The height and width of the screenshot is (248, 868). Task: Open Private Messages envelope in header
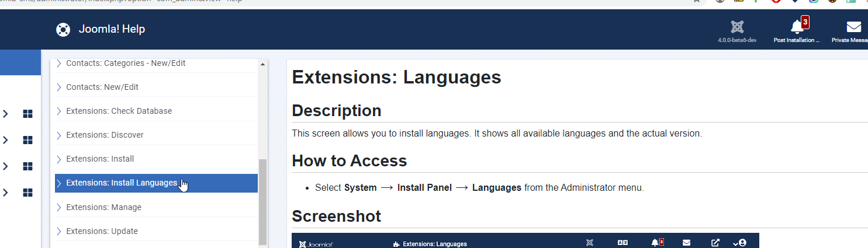tap(853, 26)
